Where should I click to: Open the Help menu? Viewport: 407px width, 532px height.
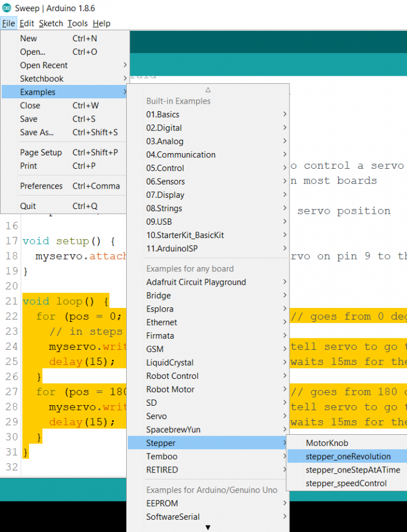click(101, 23)
